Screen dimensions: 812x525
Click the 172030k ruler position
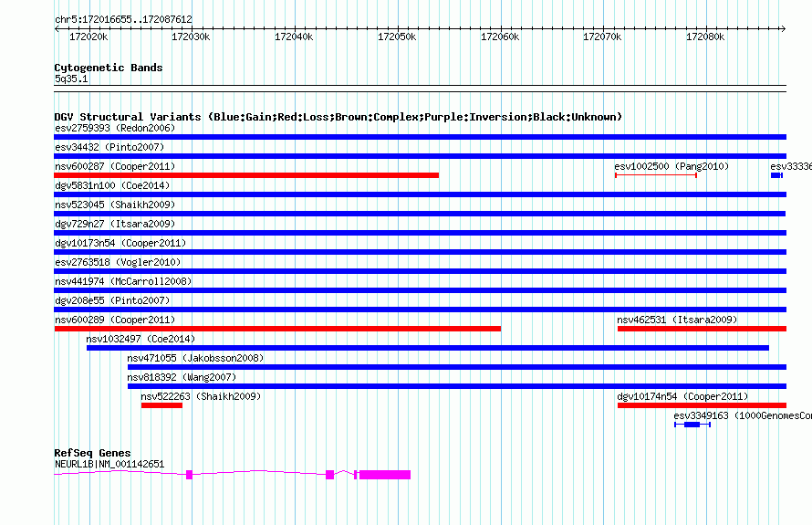(191, 37)
